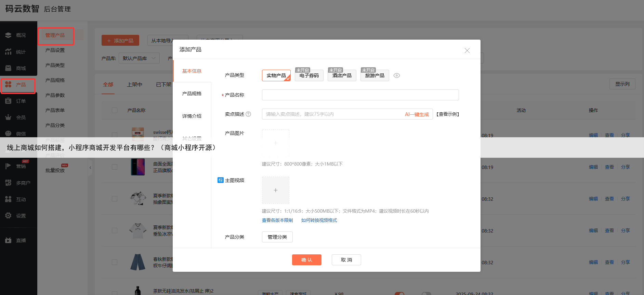Open the 显示列 column display selector
Viewport: 644px width, 295px height.
622,84
